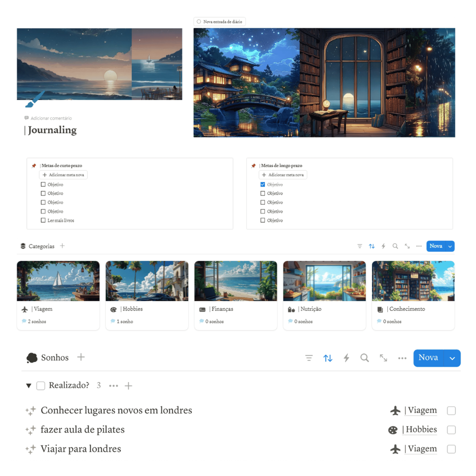Mark 'fazer aula de pilates' as realized

(451, 430)
